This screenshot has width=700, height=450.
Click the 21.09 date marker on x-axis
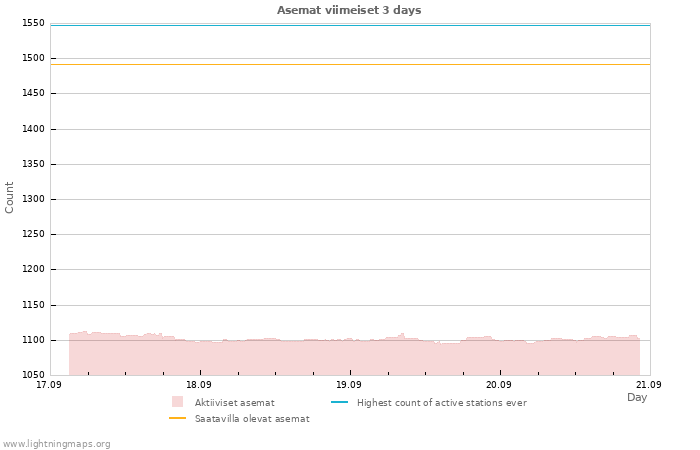pos(649,385)
